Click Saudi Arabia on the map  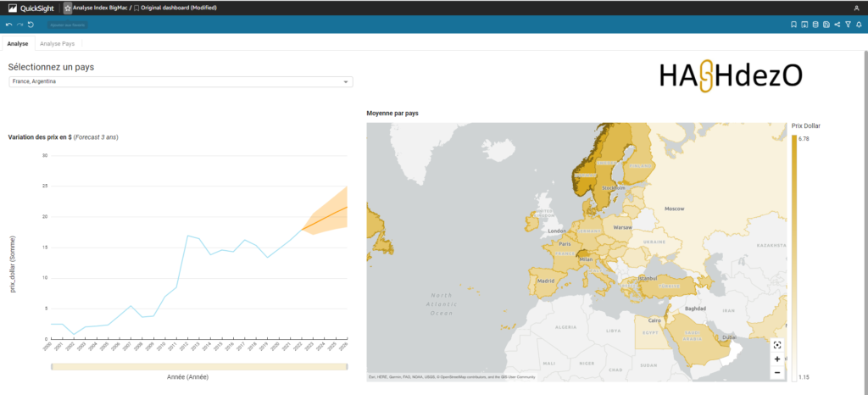[693, 334]
